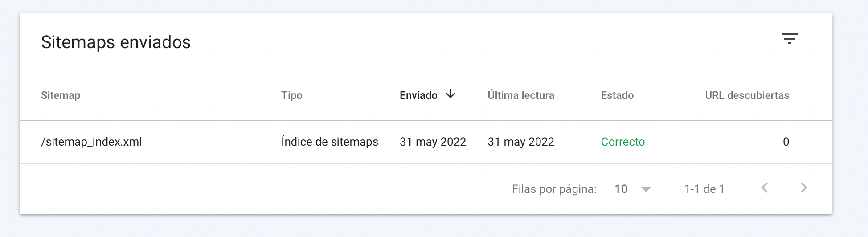Sort by Última lectura column header
Viewport: 868px width, 237px height.
[x=521, y=95]
